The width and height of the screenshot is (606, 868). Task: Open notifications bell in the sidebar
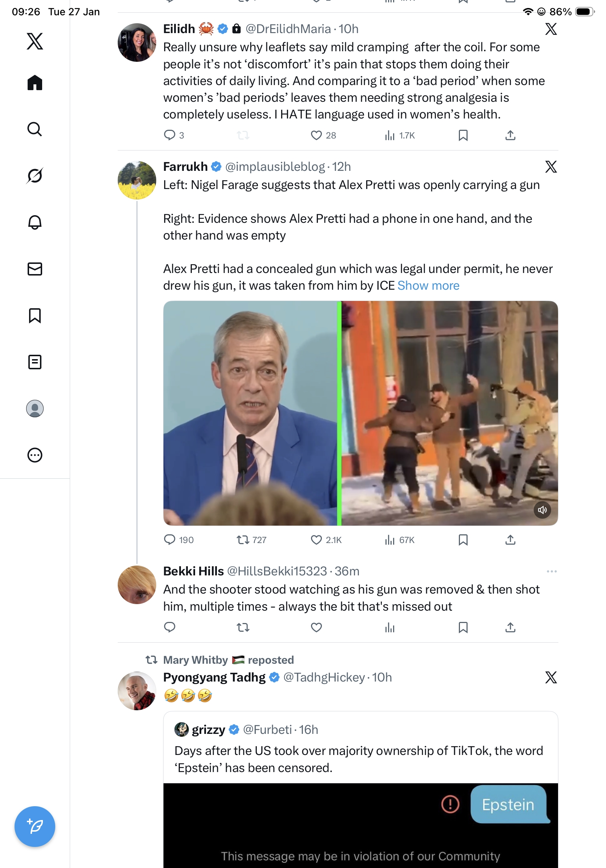tap(35, 222)
